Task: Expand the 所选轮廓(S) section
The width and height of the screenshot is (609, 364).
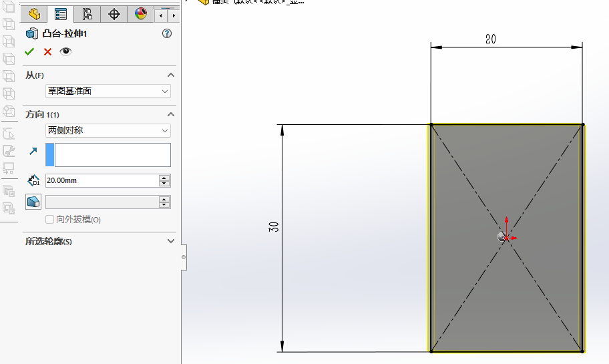Action: coord(170,241)
